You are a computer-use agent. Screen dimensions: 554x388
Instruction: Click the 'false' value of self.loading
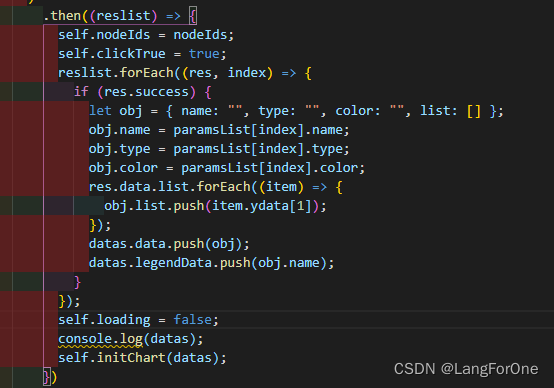coord(193,320)
